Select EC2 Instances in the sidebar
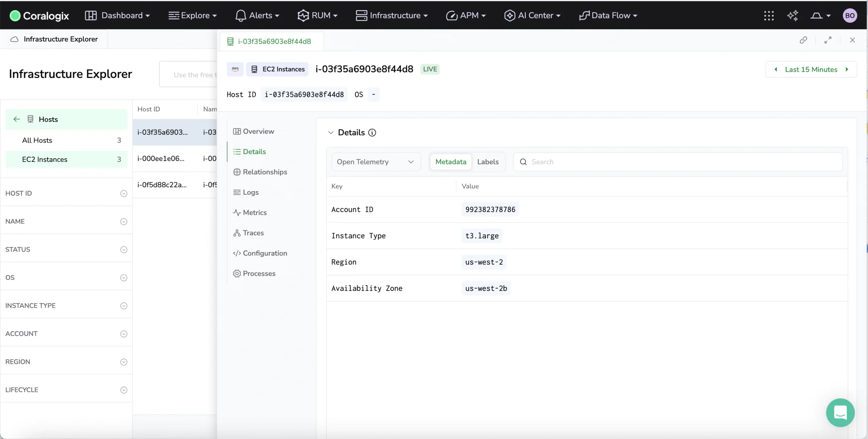868x439 pixels. point(66,160)
